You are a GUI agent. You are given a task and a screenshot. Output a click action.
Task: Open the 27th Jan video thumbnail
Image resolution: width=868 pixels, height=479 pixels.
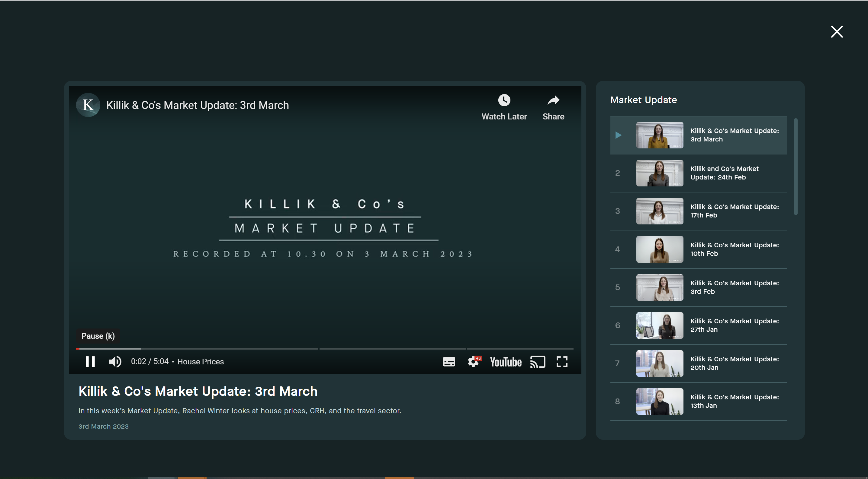click(659, 325)
